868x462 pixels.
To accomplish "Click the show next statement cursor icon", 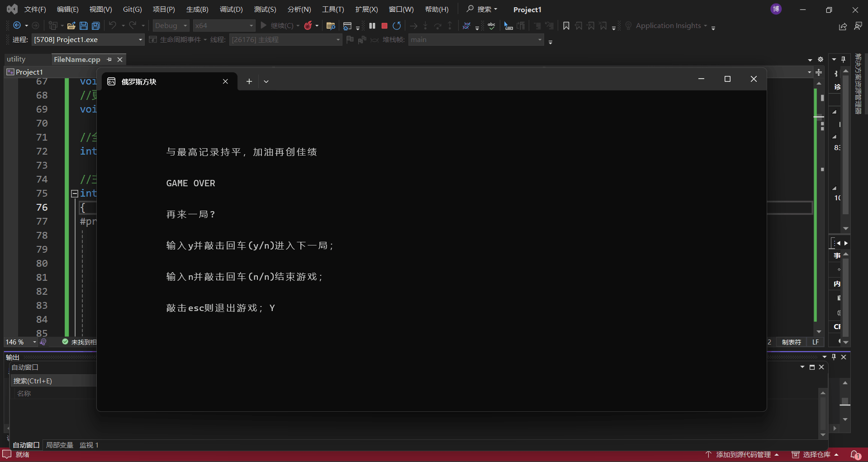I will [508, 26].
